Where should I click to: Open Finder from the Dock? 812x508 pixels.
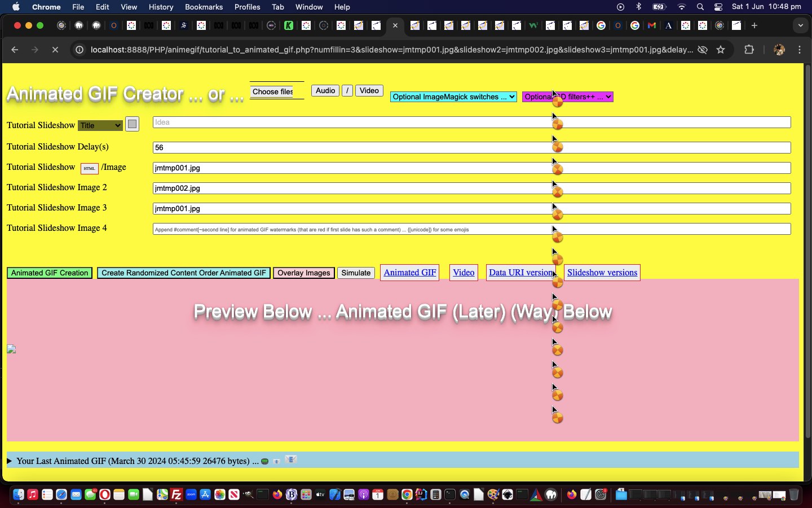18,495
